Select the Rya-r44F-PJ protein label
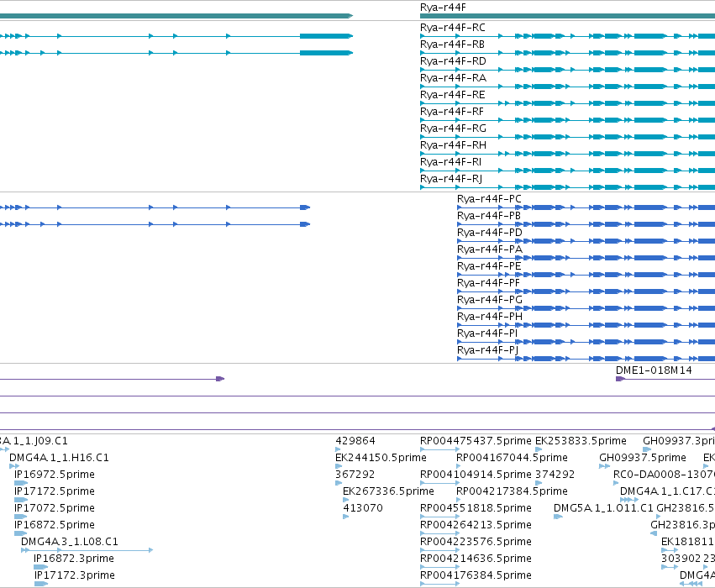This screenshot has height=588, width=715. pyautogui.click(x=487, y=350)
